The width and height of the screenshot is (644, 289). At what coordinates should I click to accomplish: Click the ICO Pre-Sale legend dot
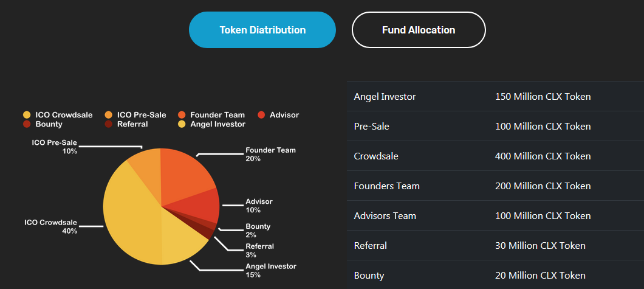click(x=108, y=115)
